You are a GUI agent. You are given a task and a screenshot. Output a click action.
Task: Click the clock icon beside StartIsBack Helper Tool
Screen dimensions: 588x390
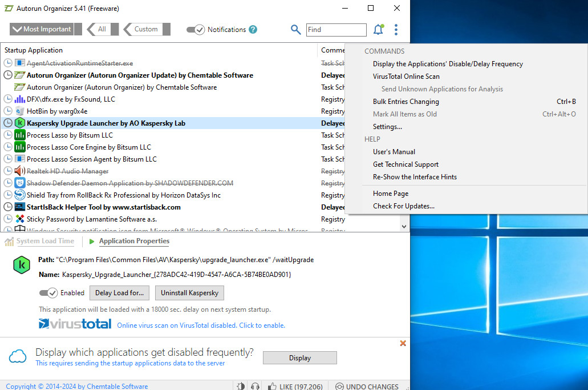pos(8,207)
